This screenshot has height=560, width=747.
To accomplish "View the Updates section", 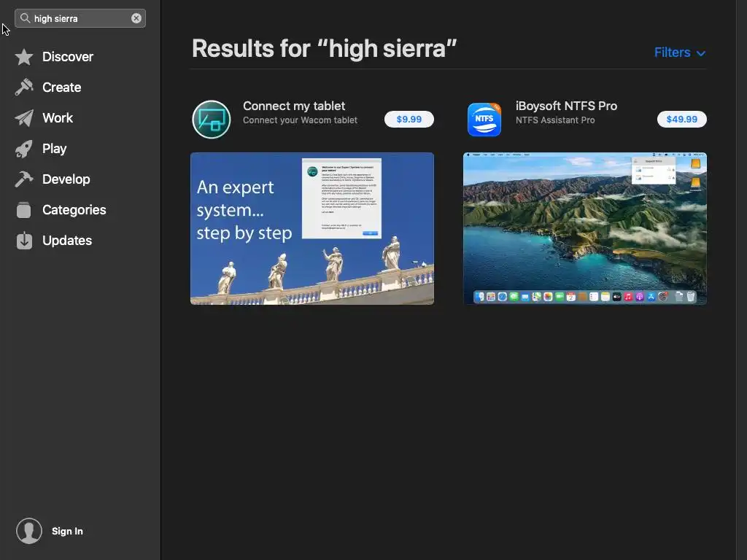I will tap(67, 240).
